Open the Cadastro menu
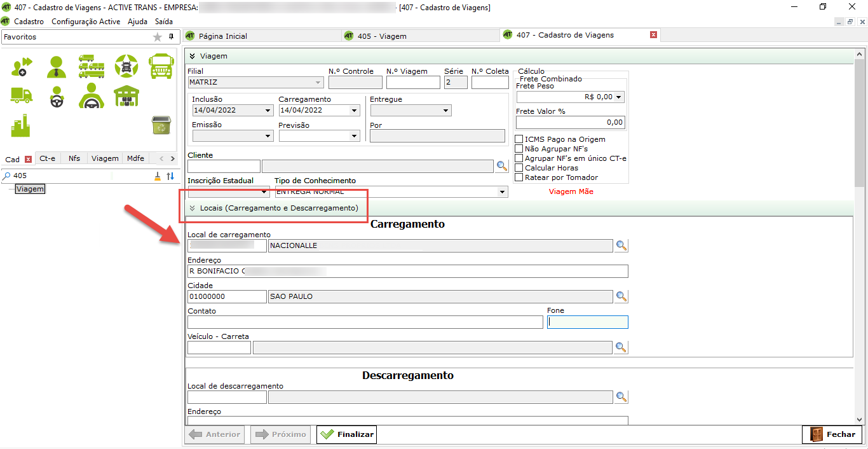This screenshot has width=868, height=449. pyautogui.click(x=29, y=22)
